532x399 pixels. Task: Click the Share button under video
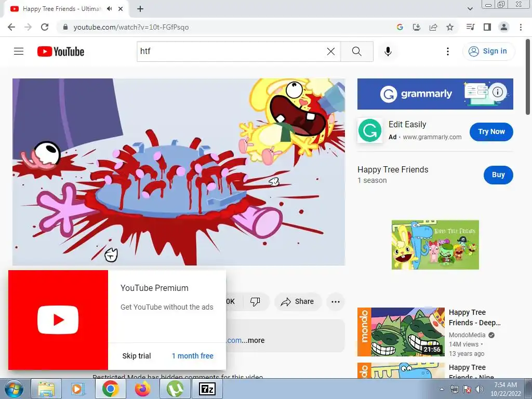click(298, 301)
